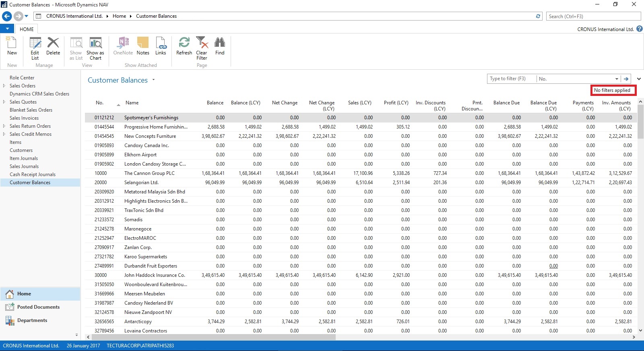Open the blue application menu dropdown
644x351 pixels.
point(7,29)
